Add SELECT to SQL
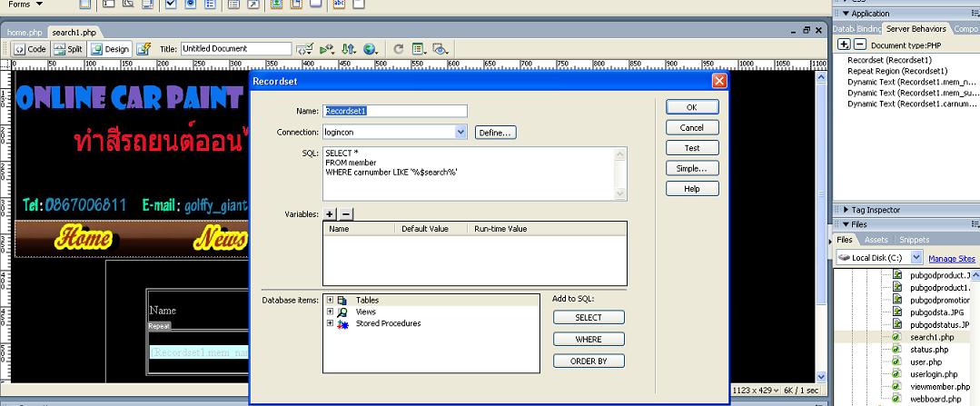The width and height of the screenshot is (980, 406). [589, 317]
